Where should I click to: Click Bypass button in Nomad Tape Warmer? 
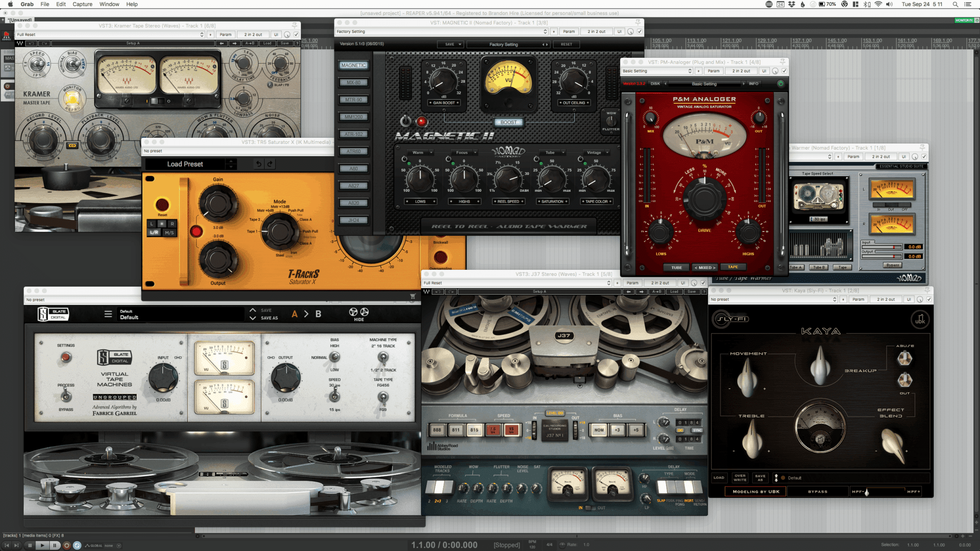coord(892,265)
